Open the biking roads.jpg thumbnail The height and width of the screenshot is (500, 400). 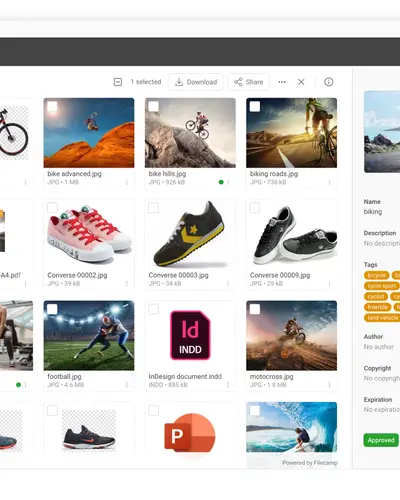(292, 133)
